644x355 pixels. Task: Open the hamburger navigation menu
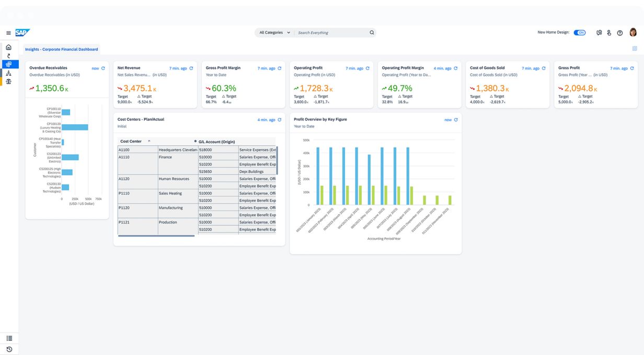click(8, 33)
